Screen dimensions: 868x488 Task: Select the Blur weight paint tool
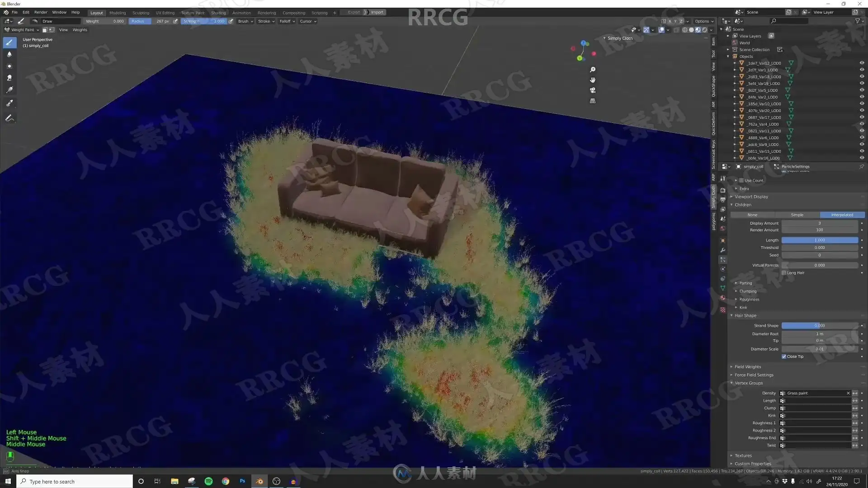pyautogui.click(x=9, y=54)
